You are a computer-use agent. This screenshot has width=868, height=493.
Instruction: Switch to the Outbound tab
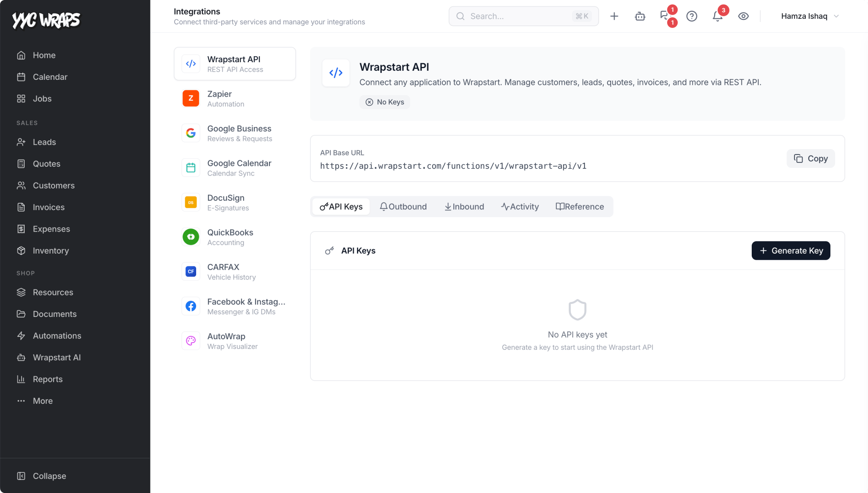(x=403, y=207)
